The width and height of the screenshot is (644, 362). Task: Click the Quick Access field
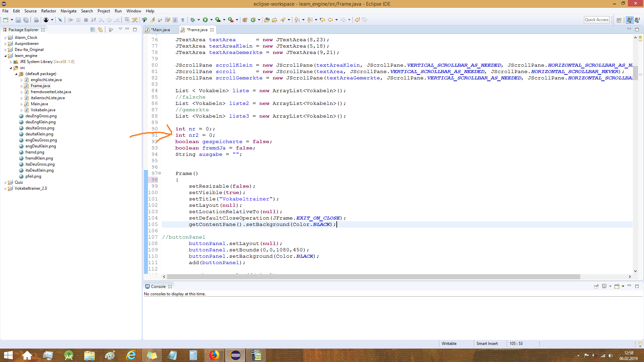point(596,19)
